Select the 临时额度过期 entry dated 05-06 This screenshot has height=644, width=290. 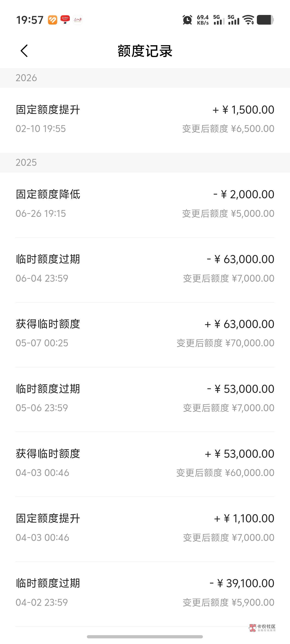coord(145,398)
